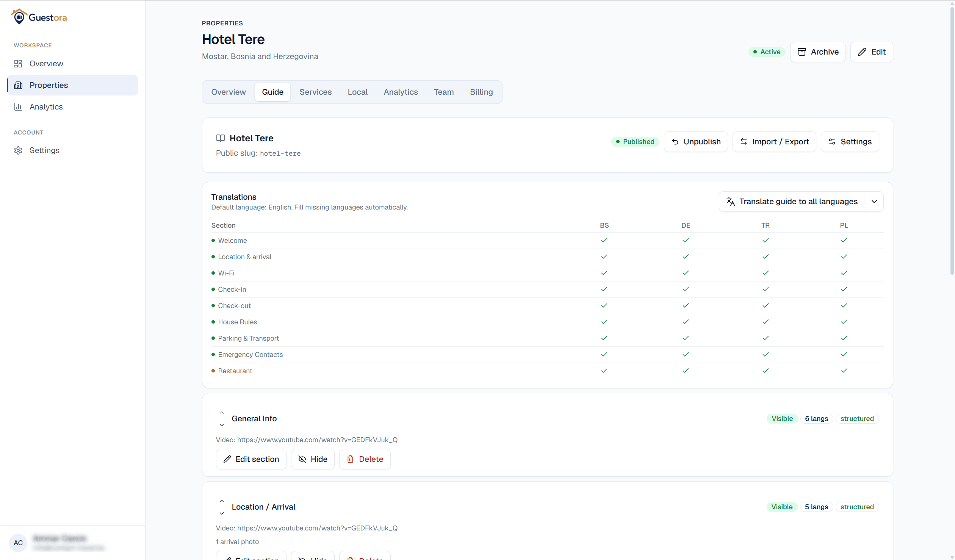Open Overview grid icon in sidebar

pos(18,64)
